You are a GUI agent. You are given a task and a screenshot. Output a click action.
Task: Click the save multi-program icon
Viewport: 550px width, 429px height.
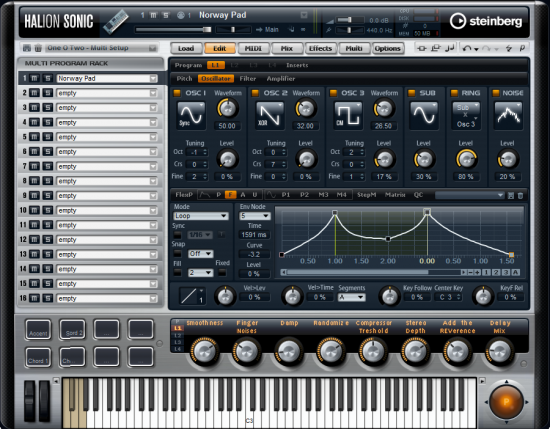[27, 48]
